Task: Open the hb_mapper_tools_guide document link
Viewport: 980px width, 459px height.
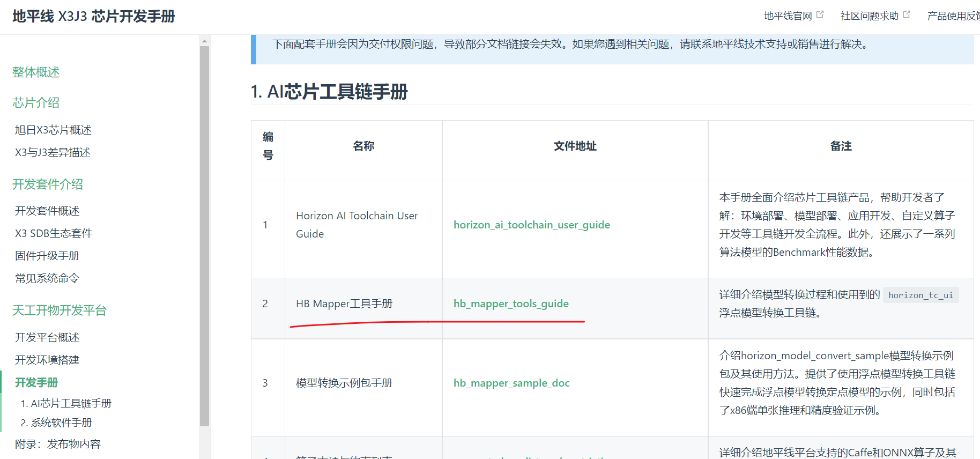Action: point(510,303)
